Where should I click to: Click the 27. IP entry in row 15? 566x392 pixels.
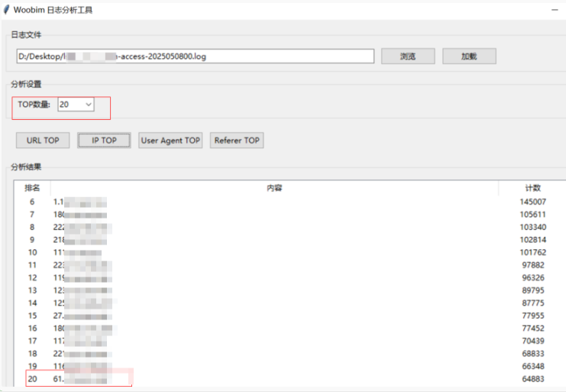(82, 316)
